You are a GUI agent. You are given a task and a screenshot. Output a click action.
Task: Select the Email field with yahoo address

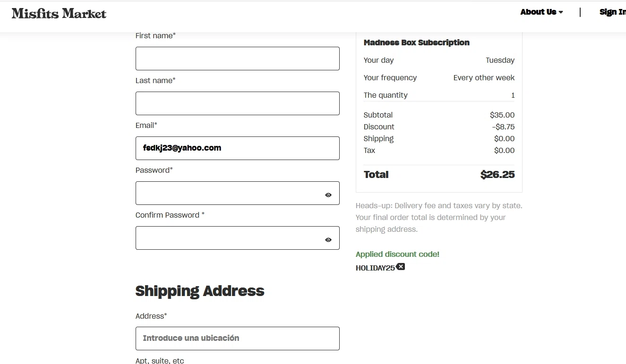pos(237,148)
